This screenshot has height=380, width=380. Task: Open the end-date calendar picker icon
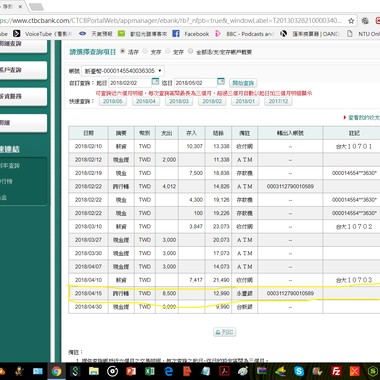(x=221, y=81)
